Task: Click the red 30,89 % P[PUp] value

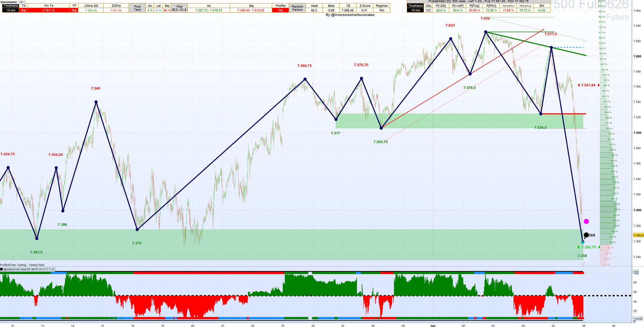Action: tap(474, 10)
